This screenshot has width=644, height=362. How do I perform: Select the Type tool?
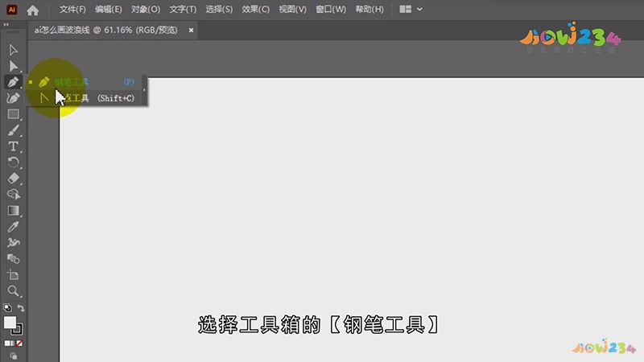pyautogui.click(x=13, y=146)
